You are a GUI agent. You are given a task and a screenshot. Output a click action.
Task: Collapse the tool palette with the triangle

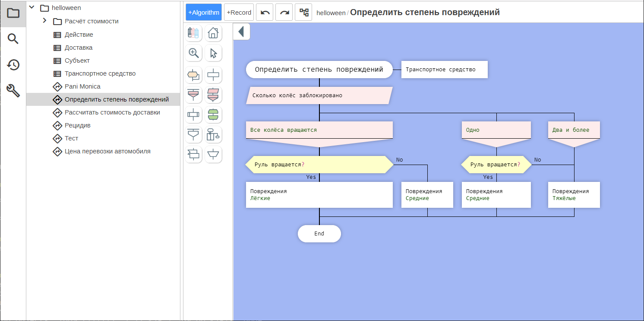241,32
